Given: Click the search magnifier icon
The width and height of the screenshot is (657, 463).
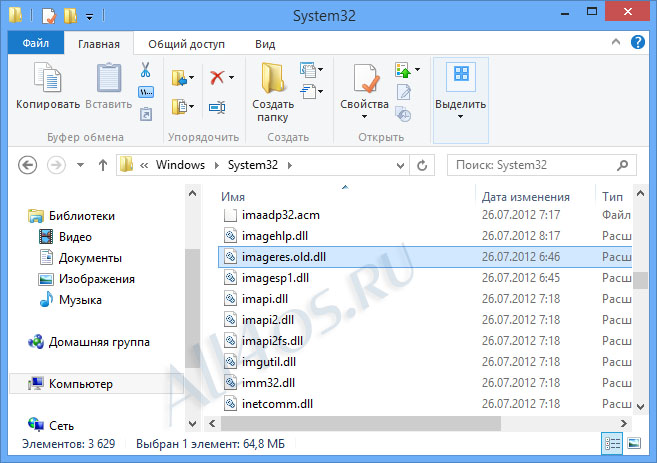Looking at the screenshot, I should click(x=623, y=165).
